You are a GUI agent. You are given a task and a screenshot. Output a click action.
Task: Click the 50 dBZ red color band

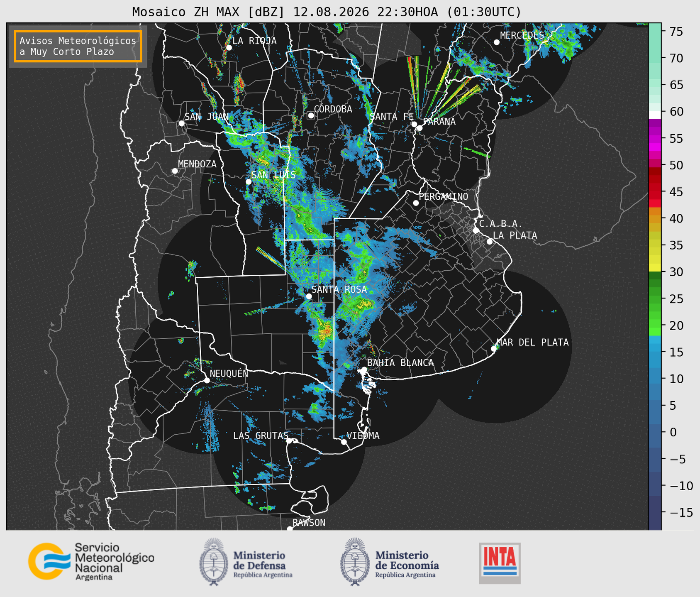(654, 164)
